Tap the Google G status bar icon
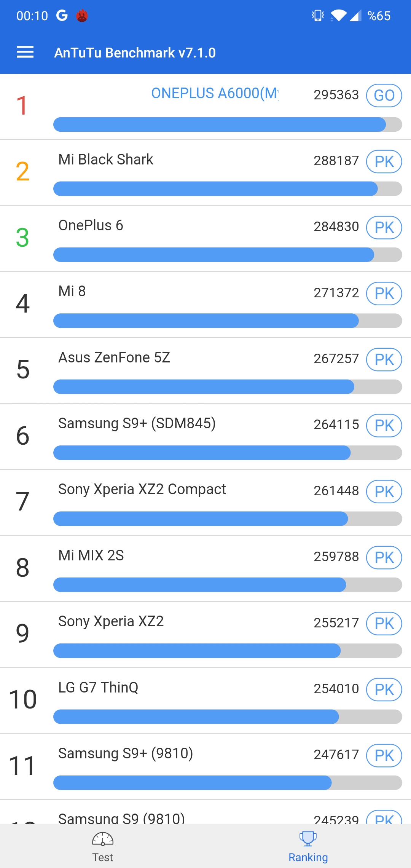 (62, 16)
